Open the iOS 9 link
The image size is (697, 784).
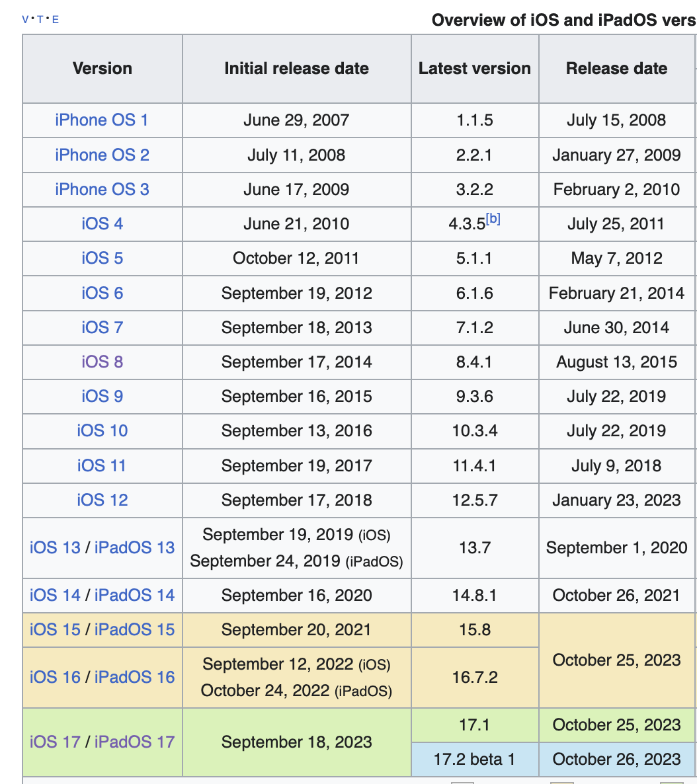[x=102, y=397]
